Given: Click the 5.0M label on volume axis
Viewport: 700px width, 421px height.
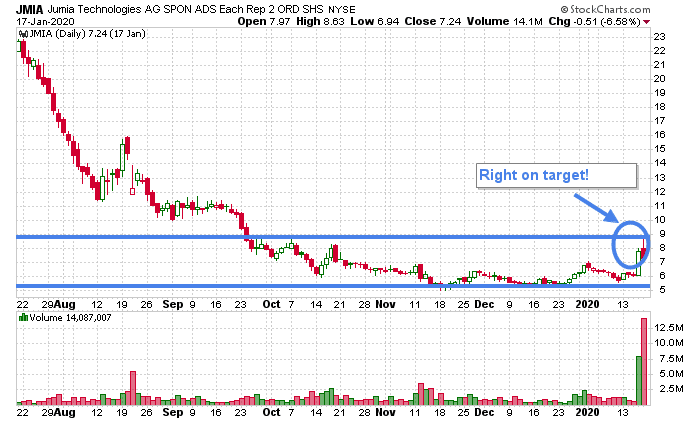Looking at the screenshot, I should (x=671, y=374).
